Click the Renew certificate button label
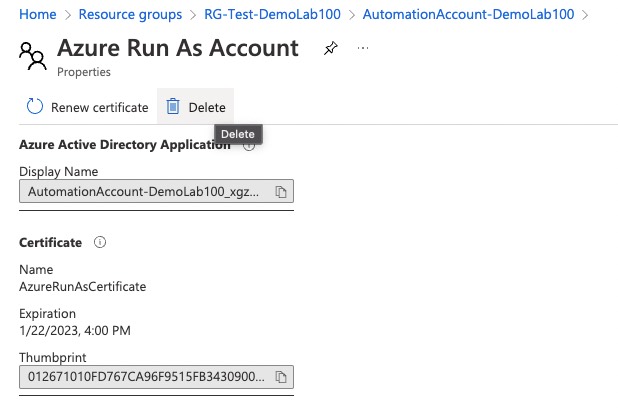The image size is (618, 411). [100, 108]
